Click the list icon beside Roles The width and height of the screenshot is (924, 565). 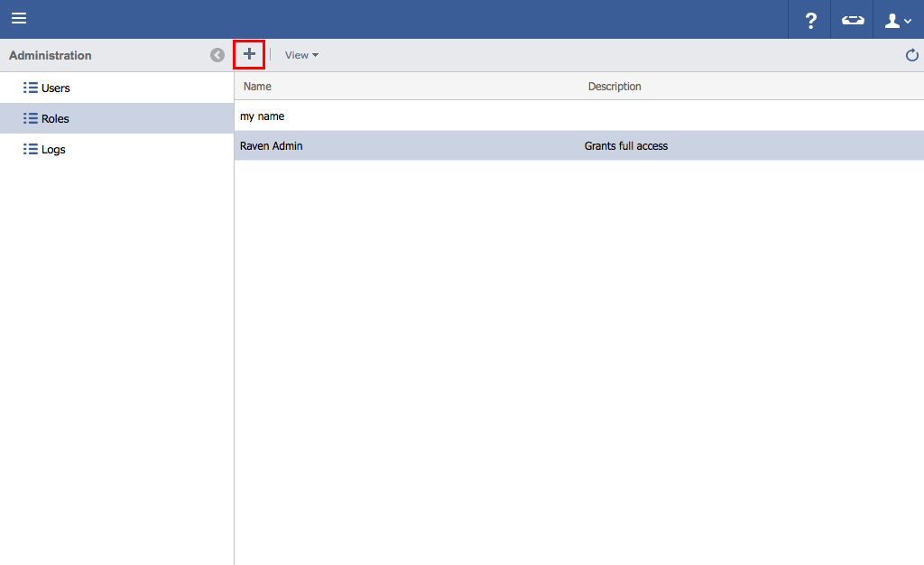click(x=30, y=119)
